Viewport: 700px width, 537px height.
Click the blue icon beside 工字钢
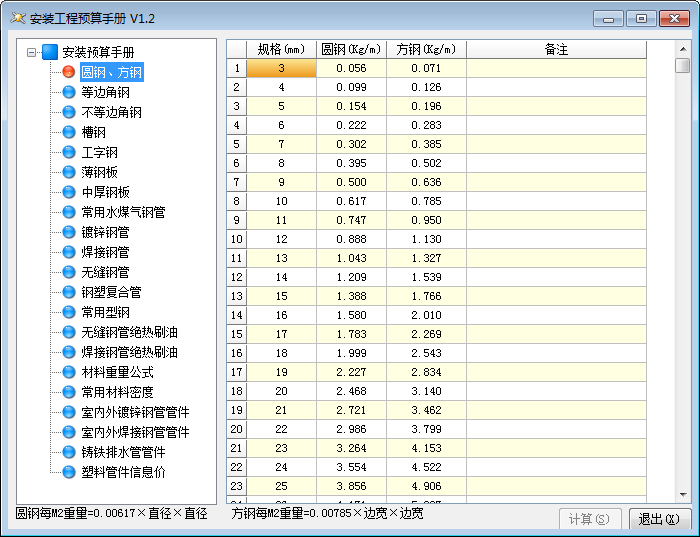[69, 152]
